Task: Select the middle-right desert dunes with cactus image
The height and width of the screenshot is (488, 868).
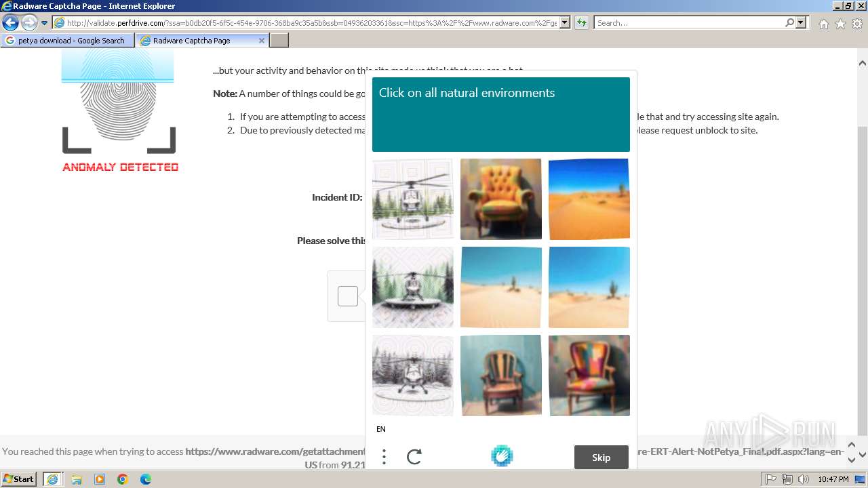Action: [589, 287]
